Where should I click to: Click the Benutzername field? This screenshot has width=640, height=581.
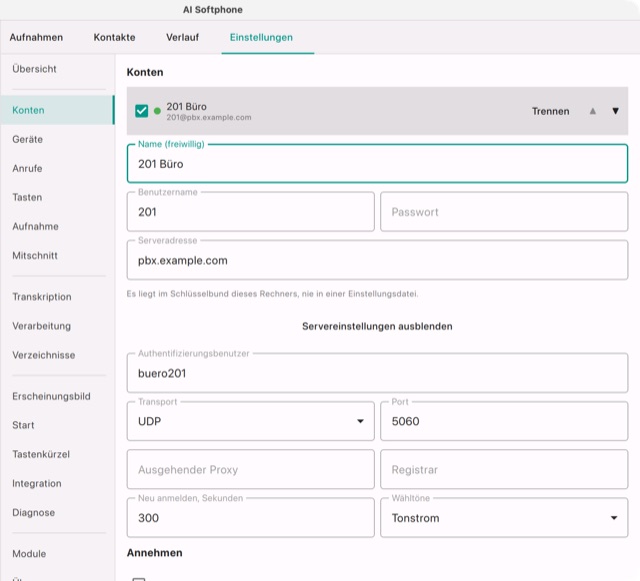251,211
